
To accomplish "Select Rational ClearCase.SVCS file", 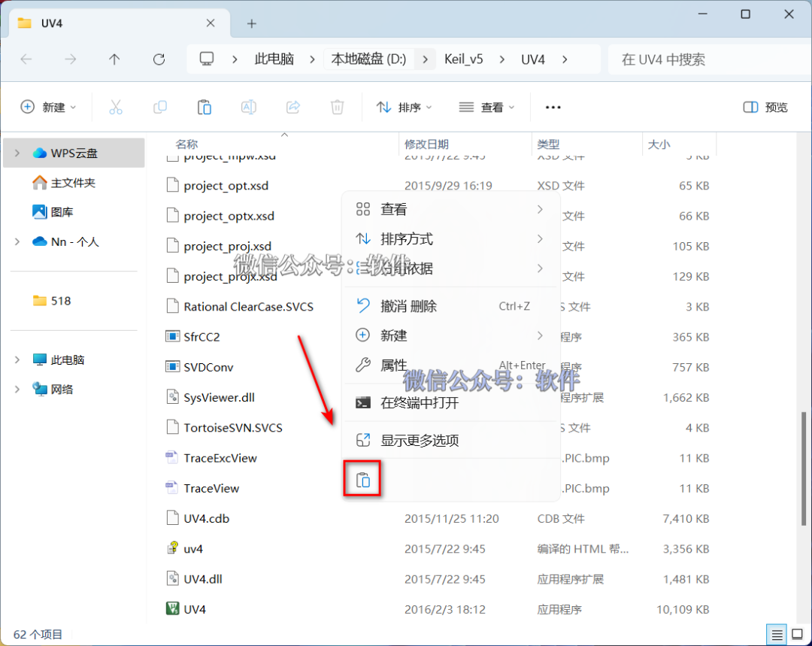I will [x=240, y=307].
